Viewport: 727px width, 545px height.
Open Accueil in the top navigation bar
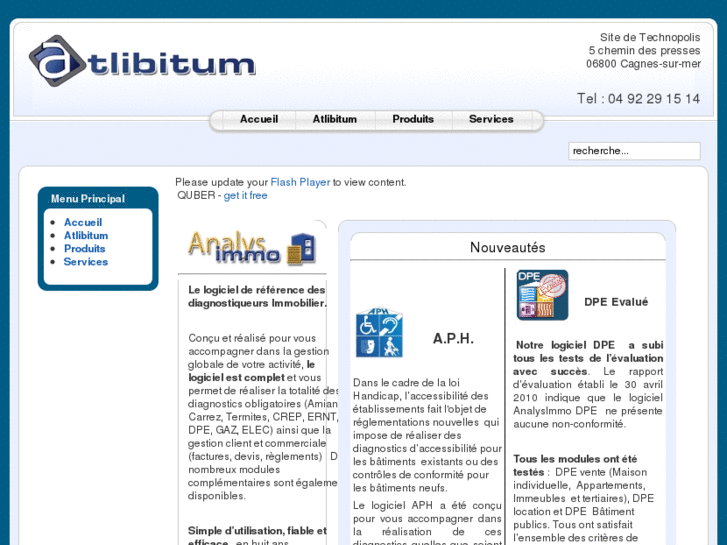[259, 119]
